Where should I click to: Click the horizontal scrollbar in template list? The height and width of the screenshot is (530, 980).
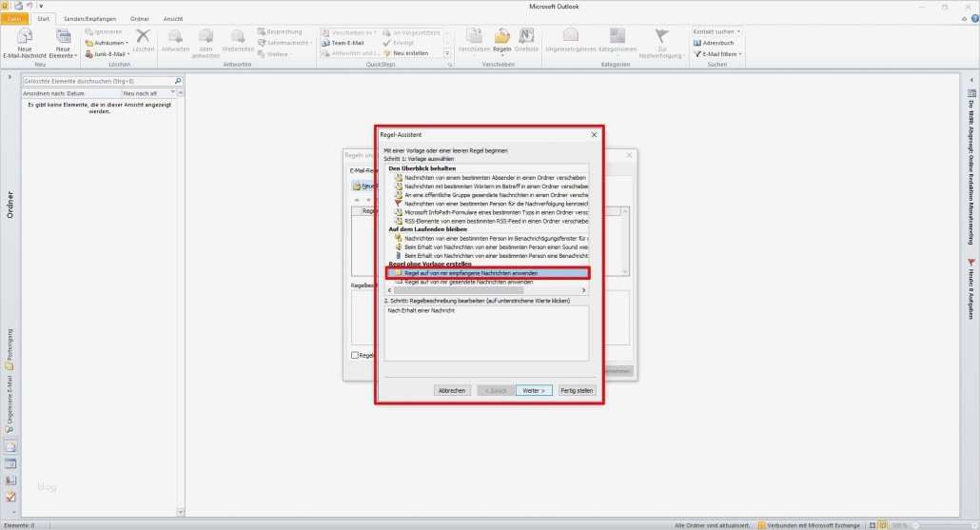tap(460, 290)
